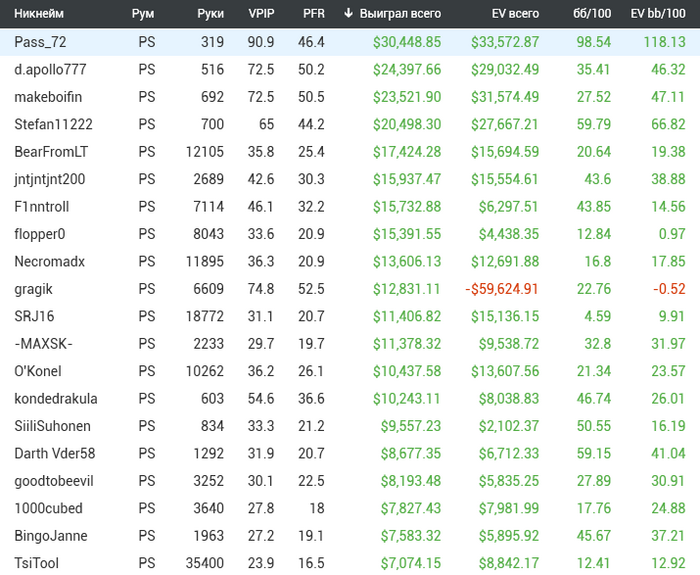Click hands count 18772
Screen dimensions: 700x575
(x=205, y=317)
